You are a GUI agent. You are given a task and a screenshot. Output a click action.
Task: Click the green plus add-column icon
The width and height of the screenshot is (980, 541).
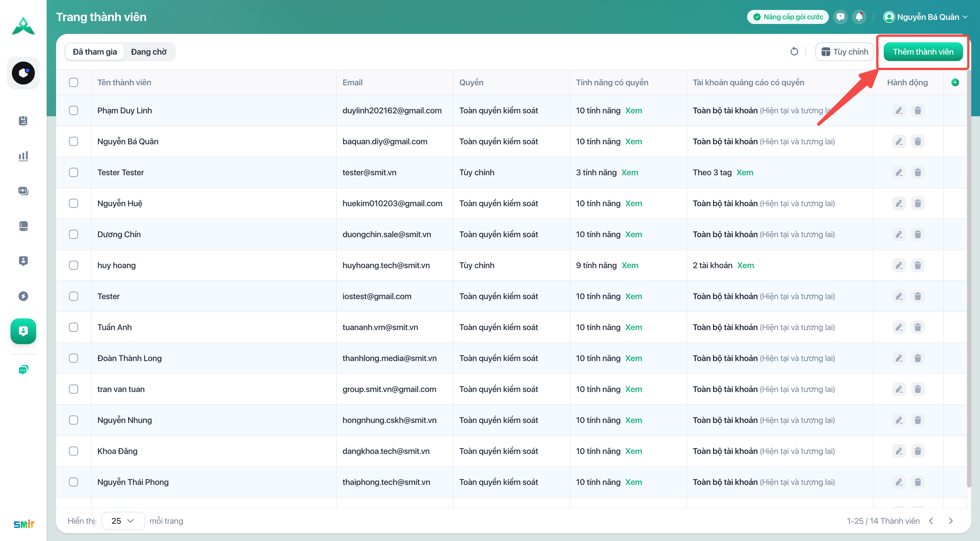955,82
